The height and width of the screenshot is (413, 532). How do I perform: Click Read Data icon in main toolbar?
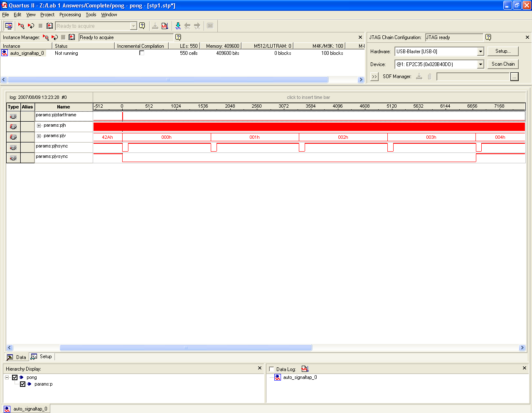point(50,26)
